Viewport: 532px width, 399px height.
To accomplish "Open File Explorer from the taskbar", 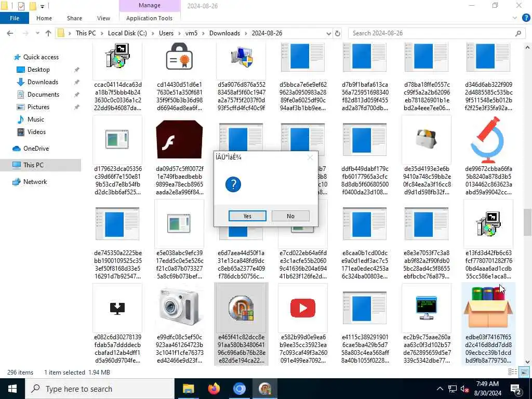I will pos(188,389).
